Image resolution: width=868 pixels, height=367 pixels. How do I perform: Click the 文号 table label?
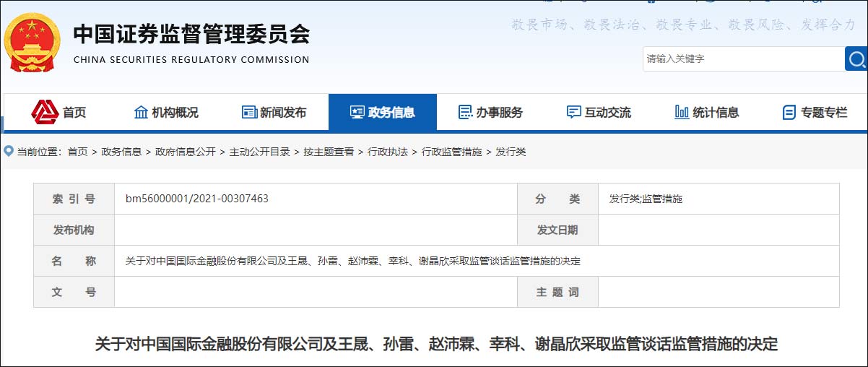point(74,292)
